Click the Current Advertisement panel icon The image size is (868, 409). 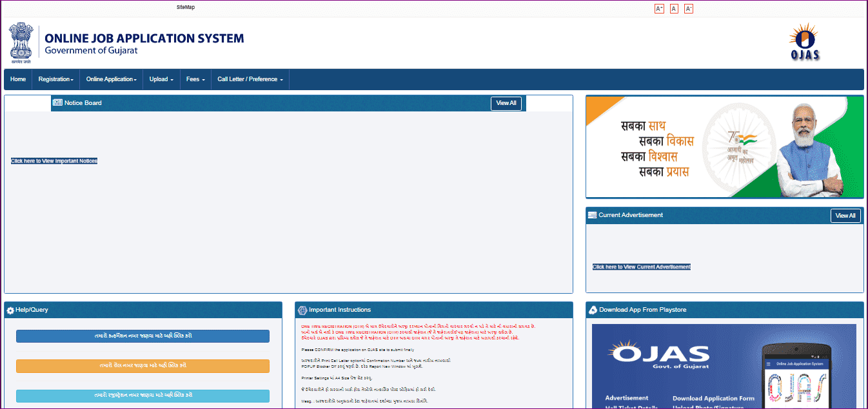click(x=592, y=215)
